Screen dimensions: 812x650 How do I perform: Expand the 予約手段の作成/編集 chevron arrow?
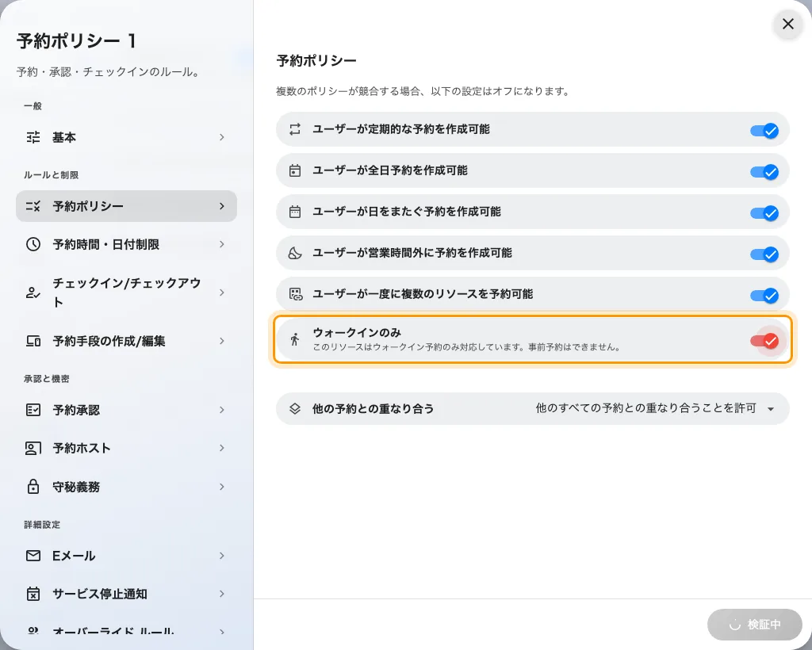click(222, 341)
